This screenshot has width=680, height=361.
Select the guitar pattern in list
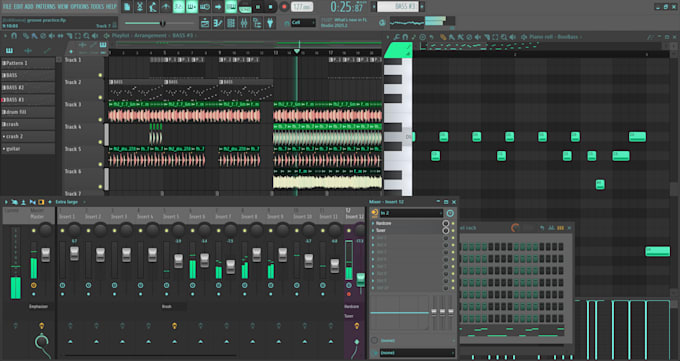28,149
